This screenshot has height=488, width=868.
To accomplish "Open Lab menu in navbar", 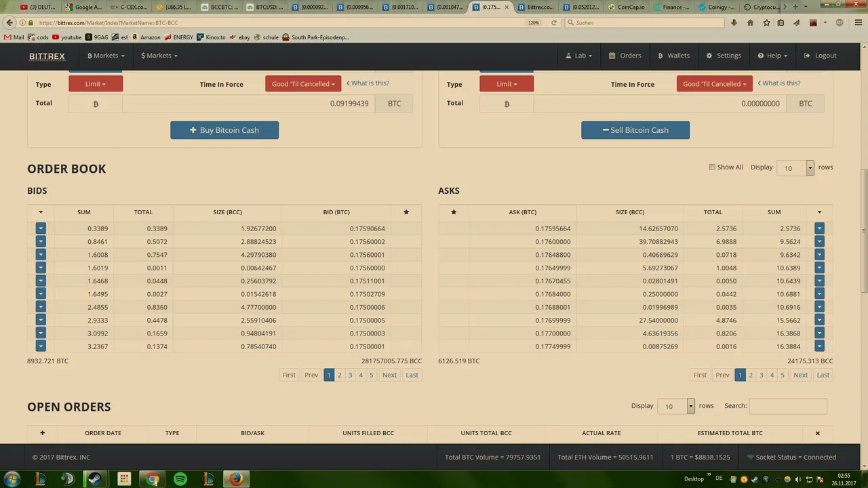I will click(579, 56).
